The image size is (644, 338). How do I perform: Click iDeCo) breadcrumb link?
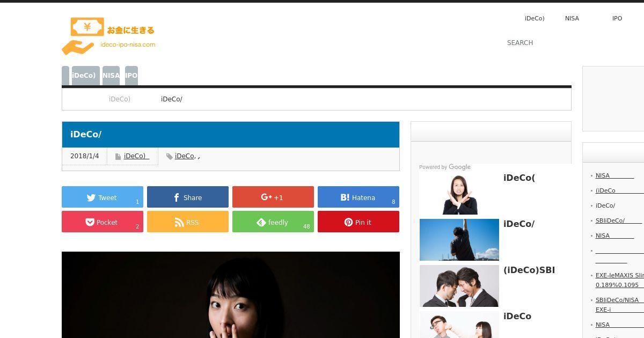pos(120,99)
